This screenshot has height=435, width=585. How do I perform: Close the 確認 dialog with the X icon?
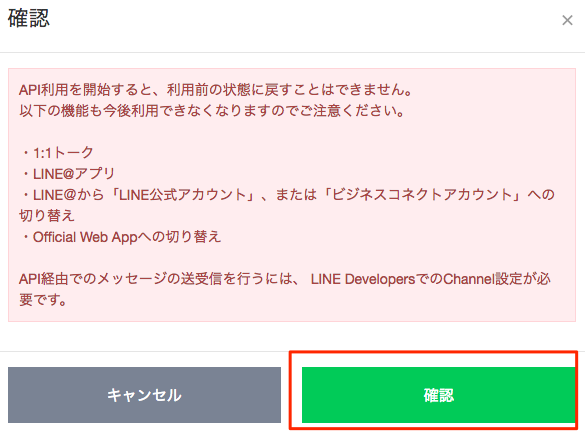click(567, 20)
